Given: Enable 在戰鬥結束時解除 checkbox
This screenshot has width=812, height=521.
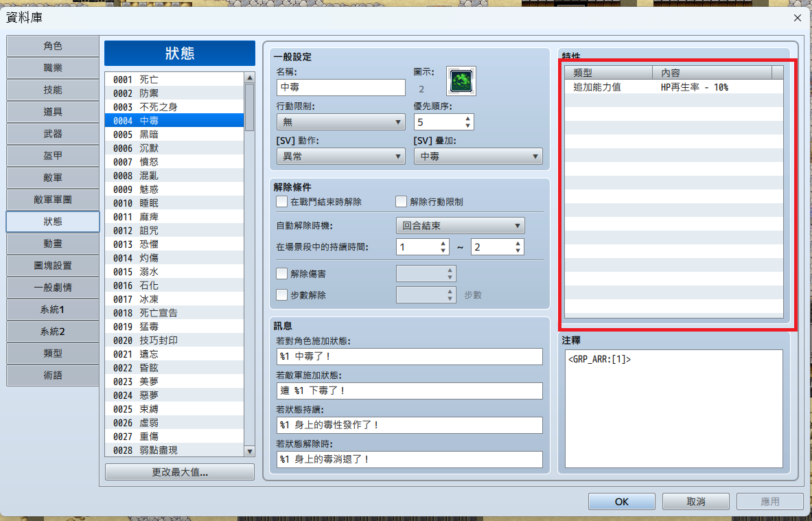Looking at the screenshot, I should (x=281, y=201).
